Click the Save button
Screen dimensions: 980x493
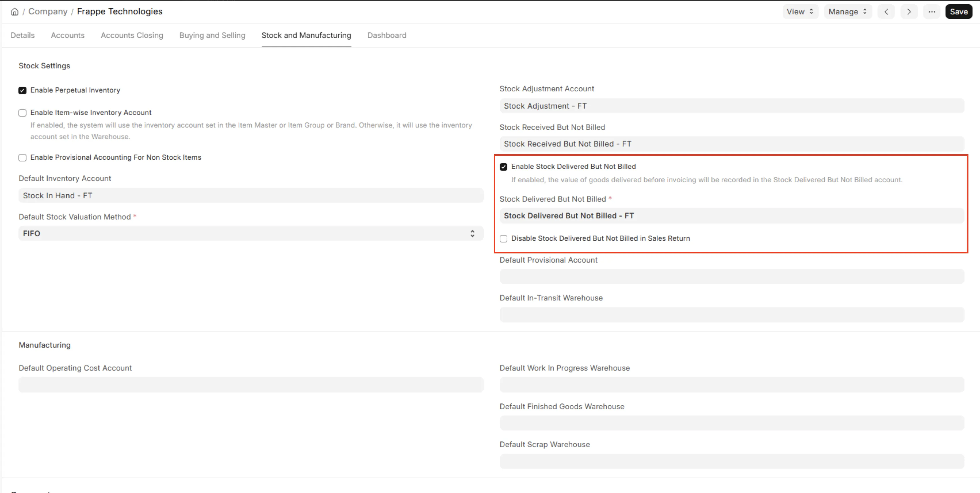point(959,12)
